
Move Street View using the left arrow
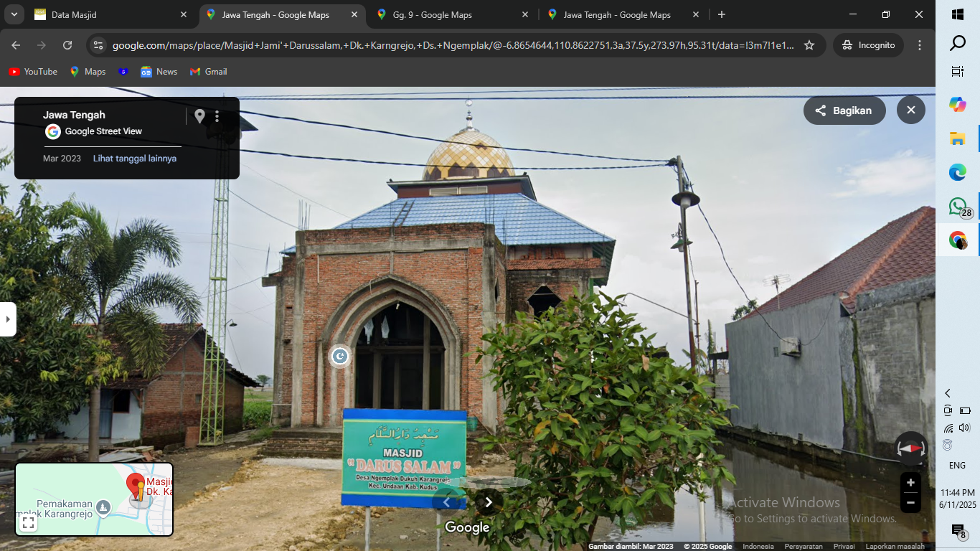446,502
